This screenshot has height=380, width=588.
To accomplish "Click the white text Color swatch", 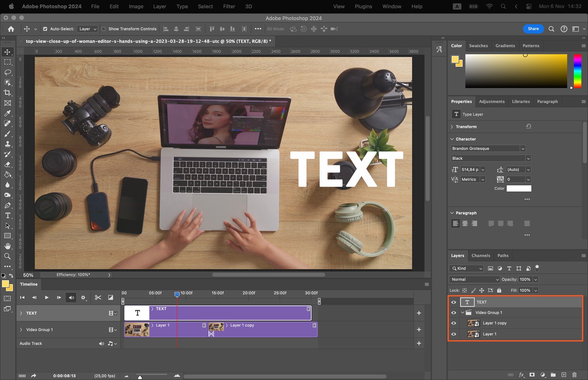I will pos(519,189).
